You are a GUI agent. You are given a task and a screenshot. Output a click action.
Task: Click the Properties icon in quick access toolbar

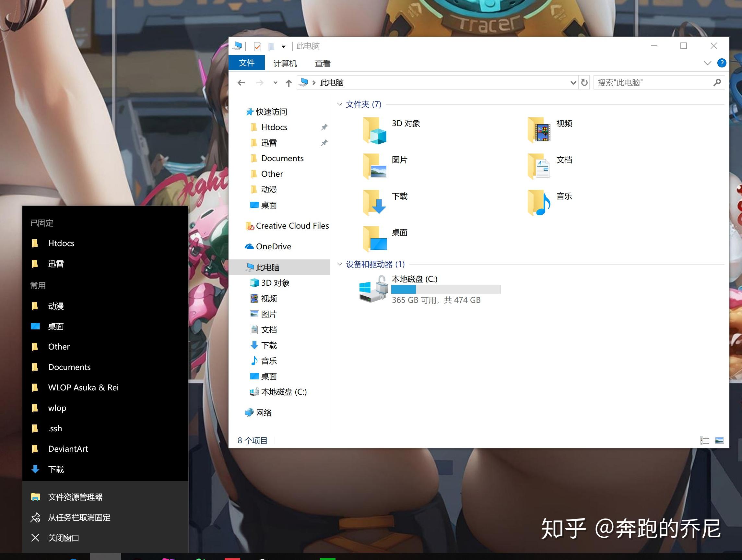pos(258,46)
